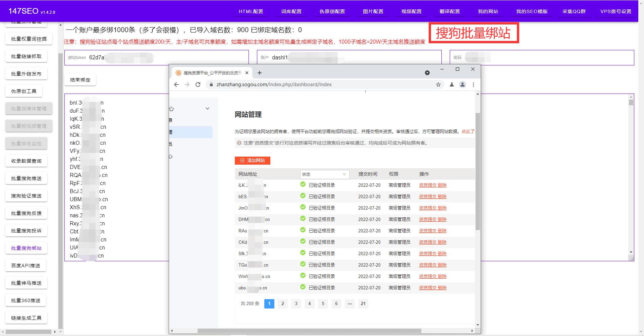This screenshot has height=336, width=644.
Task: Open 批量搜狗推送 in sidebar
Action: click(x=26, y=178)
